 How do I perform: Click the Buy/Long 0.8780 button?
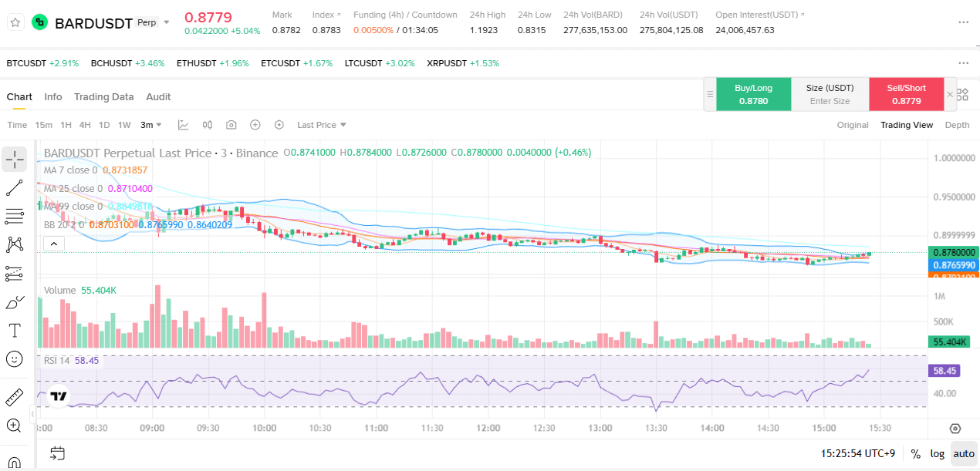(753, 94)
